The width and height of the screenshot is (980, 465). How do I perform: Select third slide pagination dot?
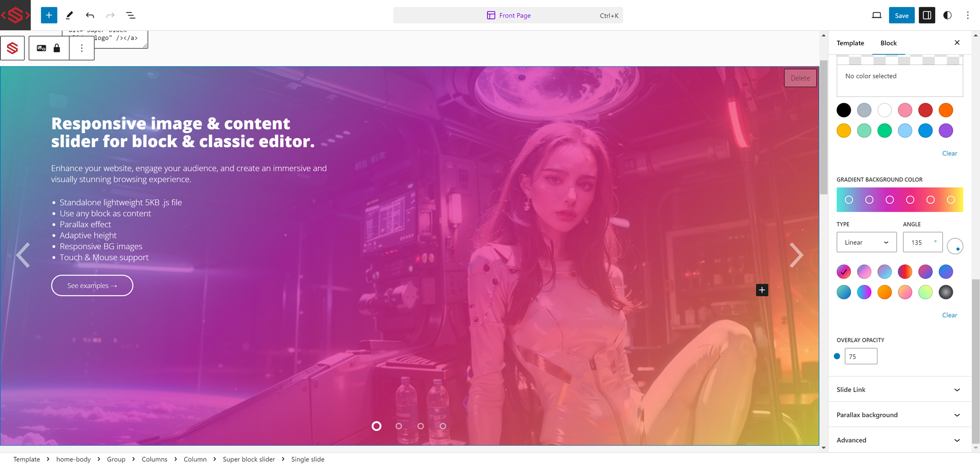click(421, 426)
